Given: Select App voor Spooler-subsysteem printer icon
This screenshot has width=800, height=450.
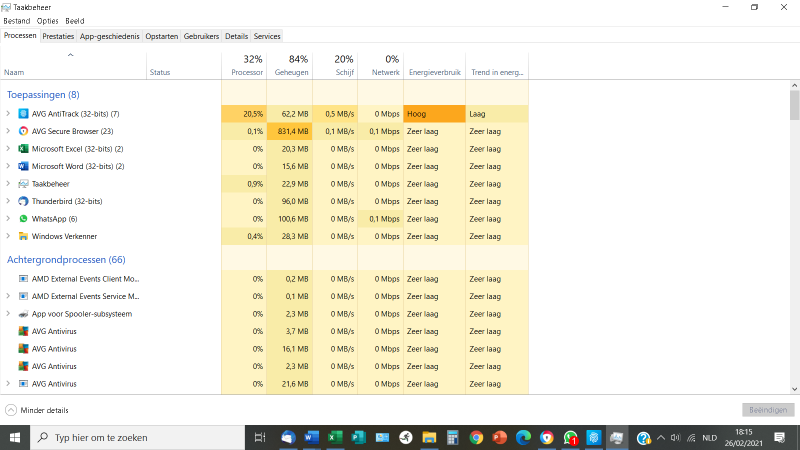Looking at the screenshot, I should pyautogui.click(x=23, y=314).
